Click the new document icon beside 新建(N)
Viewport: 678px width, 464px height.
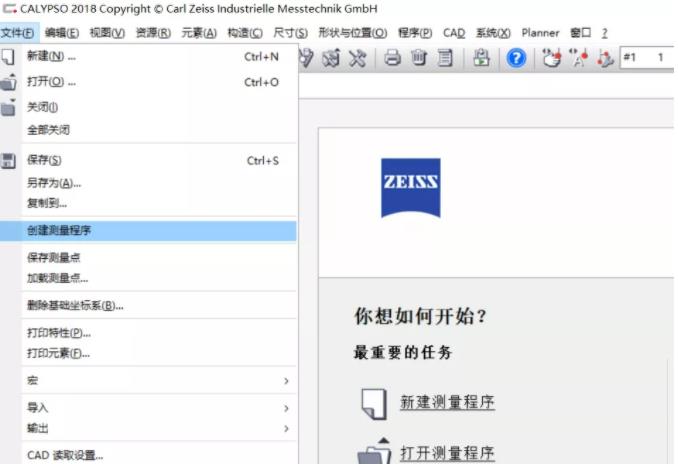coord(8,57)
